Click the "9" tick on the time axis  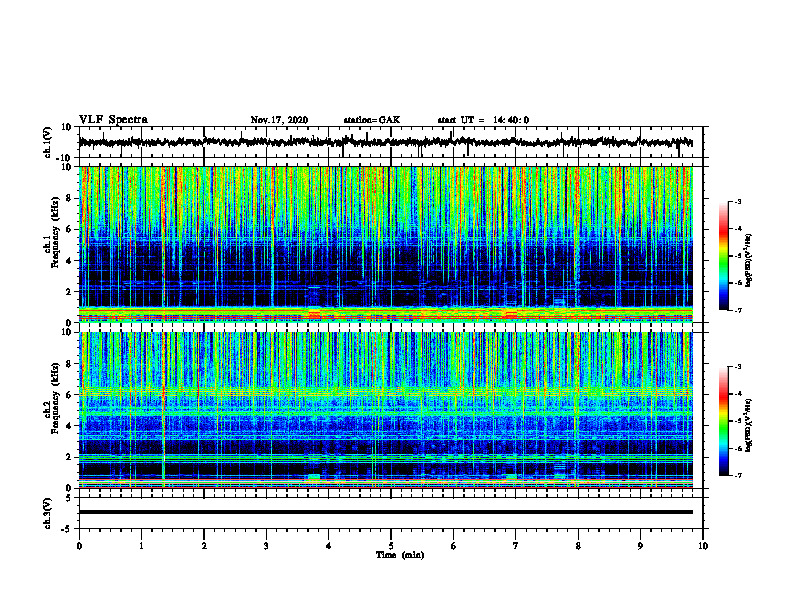point(640,546)
